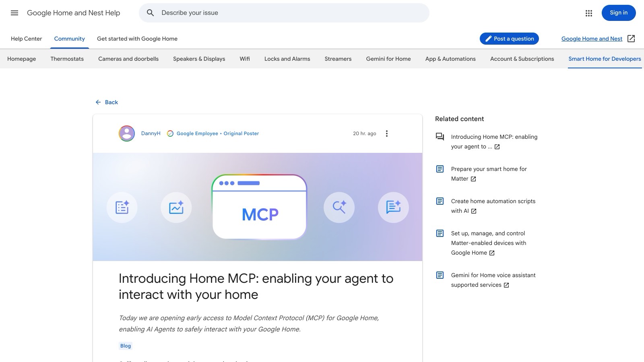Click the pencil icon in Post a question

[x=488, y=39]
